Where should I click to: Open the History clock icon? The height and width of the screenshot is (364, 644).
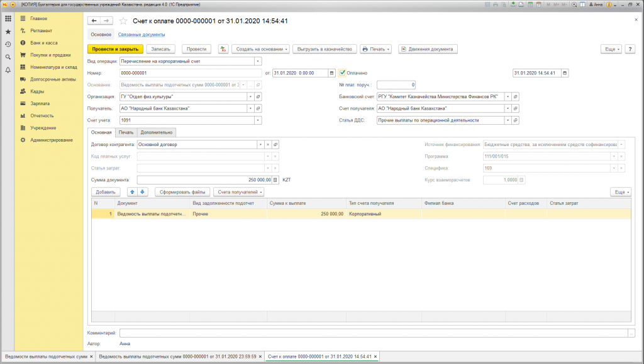tap(8, 44)
